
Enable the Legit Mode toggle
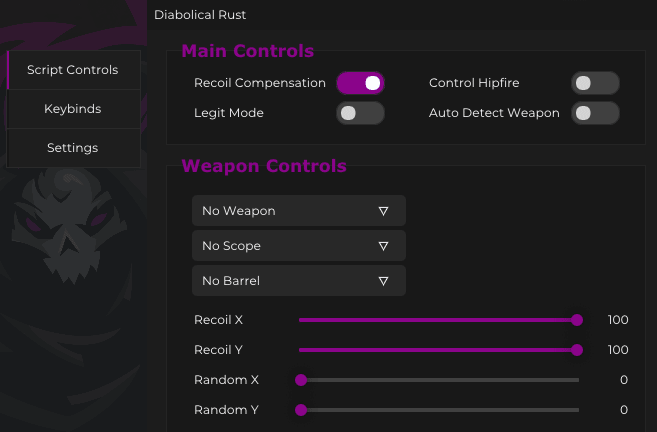pyautogui.click(x=360, y=113)
